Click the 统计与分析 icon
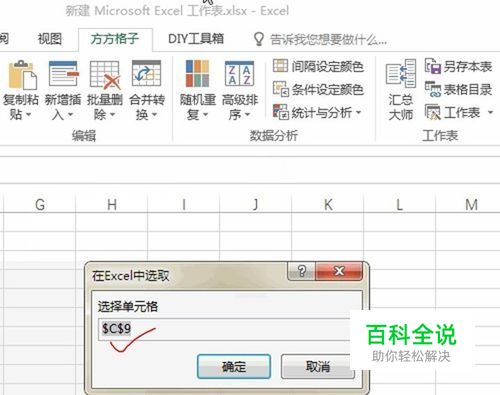Viewport: 500px width, 395px height. point(280,111)
